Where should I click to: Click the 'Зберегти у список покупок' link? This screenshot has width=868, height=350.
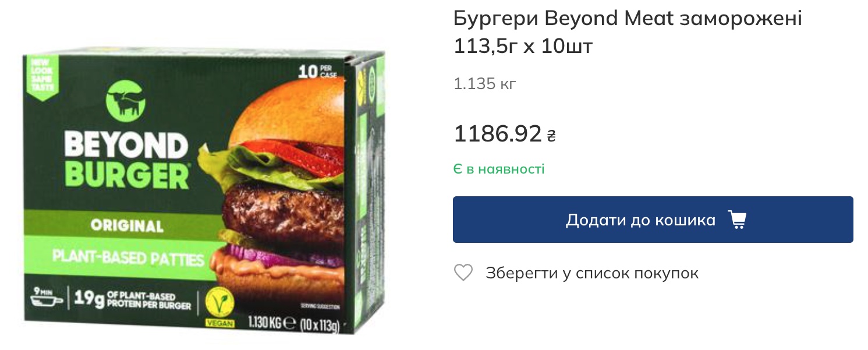coord(592,273)
